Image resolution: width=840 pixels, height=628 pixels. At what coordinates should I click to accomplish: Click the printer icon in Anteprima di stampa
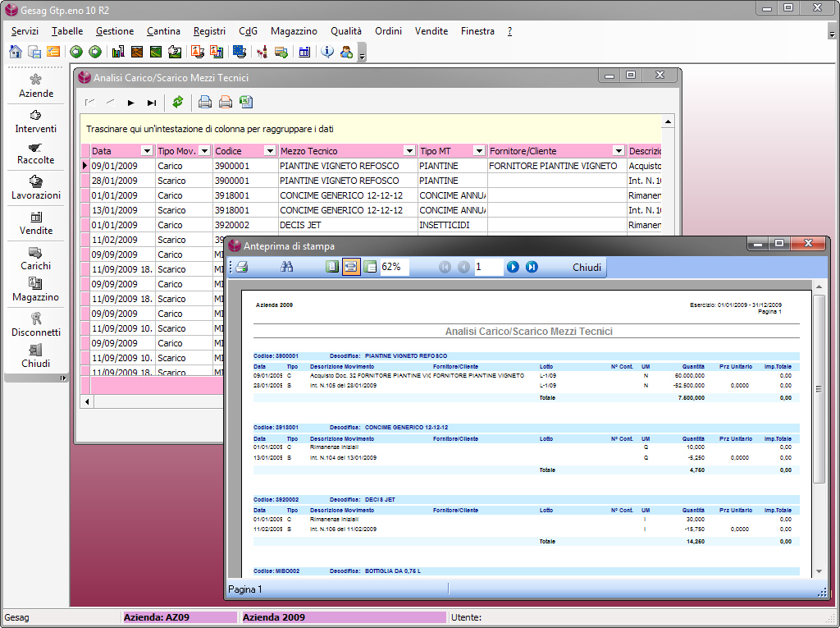(242, 267)
